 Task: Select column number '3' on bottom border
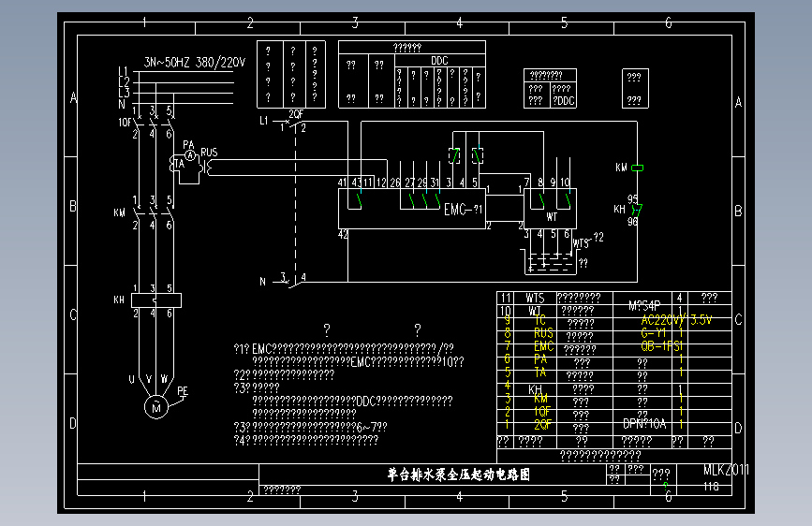(x=355, y=496)
